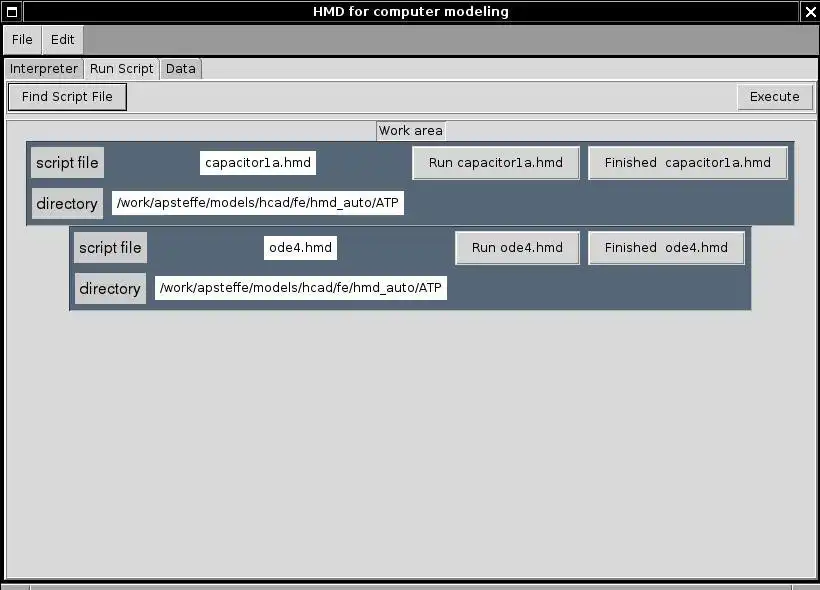
Task: Select the Run Script tab
Action: point(121,69)
